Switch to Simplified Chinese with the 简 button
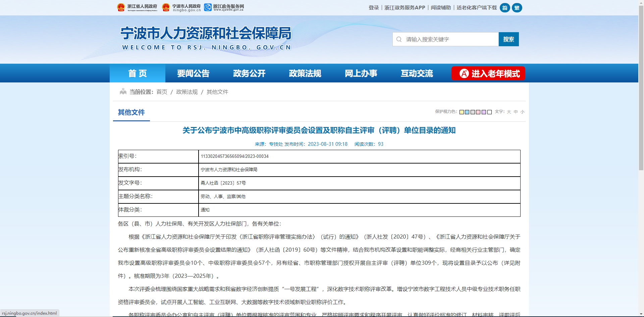The height and width of the screenshot is (317, 644). [x=505, y=8]
